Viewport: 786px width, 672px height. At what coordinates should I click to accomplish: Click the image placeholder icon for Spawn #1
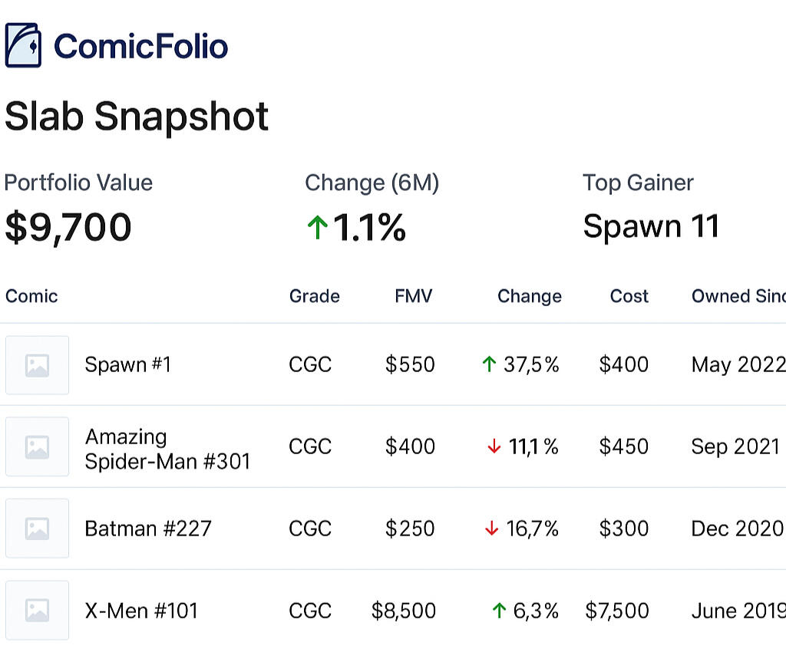coord(36,364)
